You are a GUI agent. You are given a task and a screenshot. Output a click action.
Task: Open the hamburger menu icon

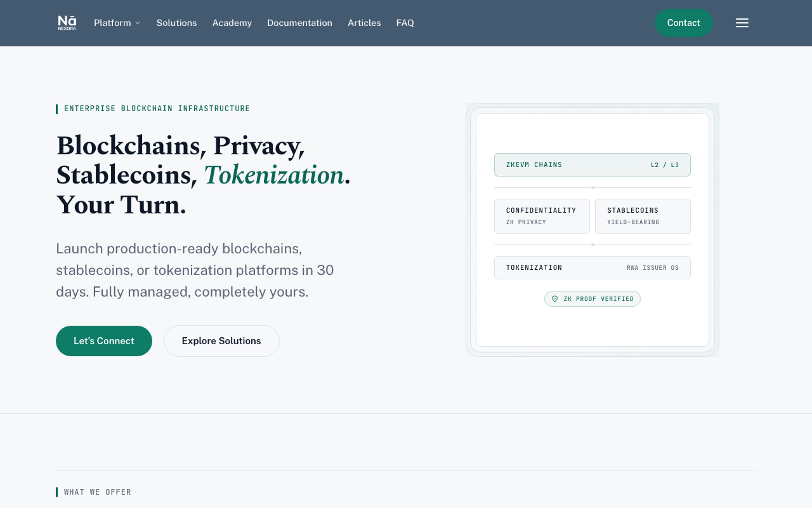pyautogui.click(x=742, y=23)
